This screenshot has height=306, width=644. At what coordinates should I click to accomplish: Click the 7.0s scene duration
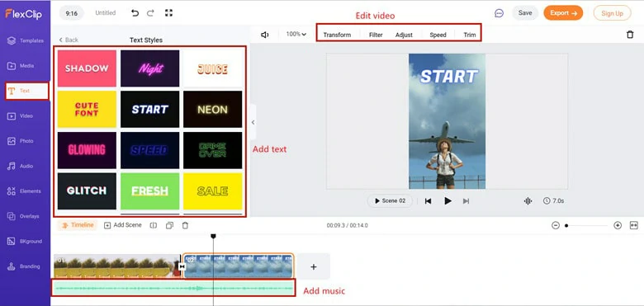pos(554,201)
